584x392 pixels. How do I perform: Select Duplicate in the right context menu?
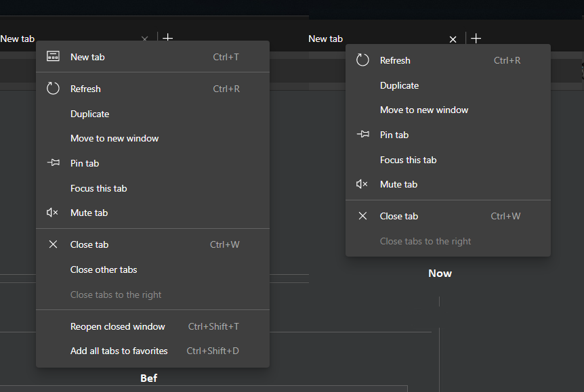[x=448, y=85]
